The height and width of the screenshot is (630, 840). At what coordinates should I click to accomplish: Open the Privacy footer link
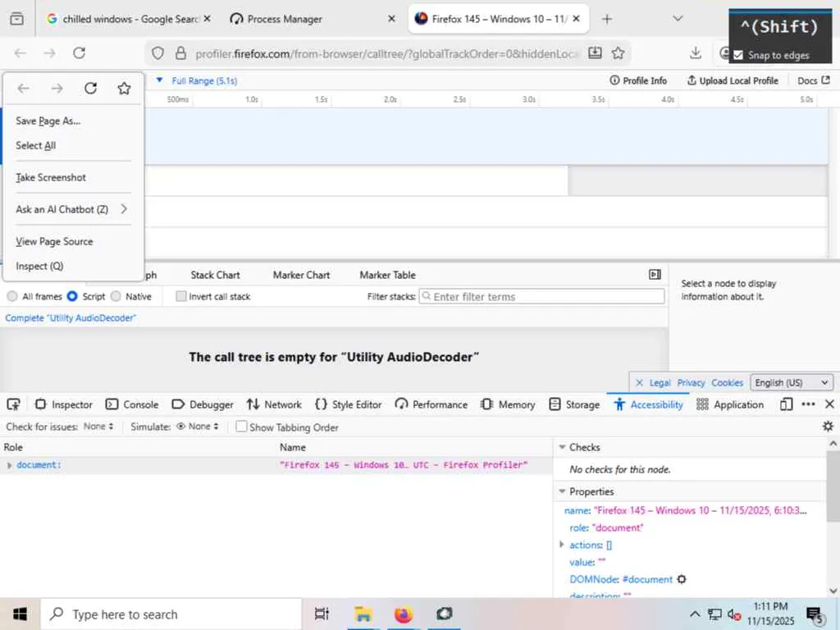pyautogui.click(x=691, y=382)
